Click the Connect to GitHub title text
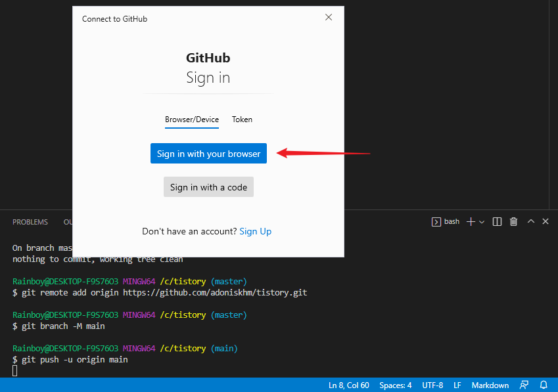 [114, 19]
